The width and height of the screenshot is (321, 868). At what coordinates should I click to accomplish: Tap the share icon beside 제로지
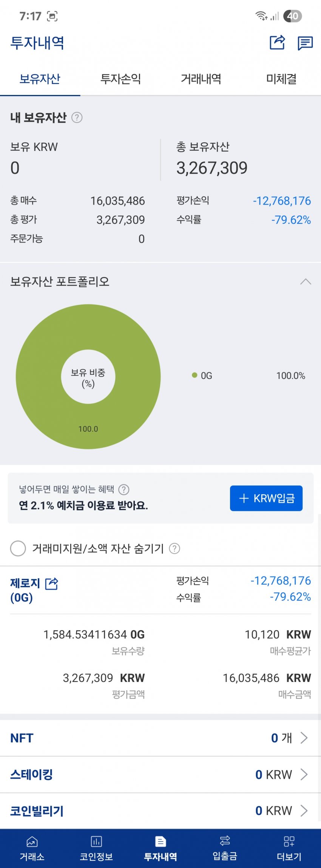(51, 584)
